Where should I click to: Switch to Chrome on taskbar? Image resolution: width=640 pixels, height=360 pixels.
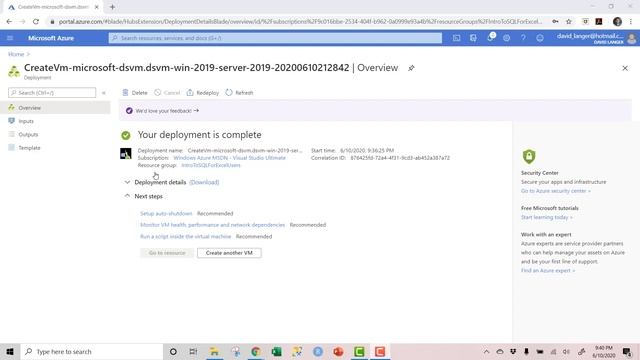point(256,351)
